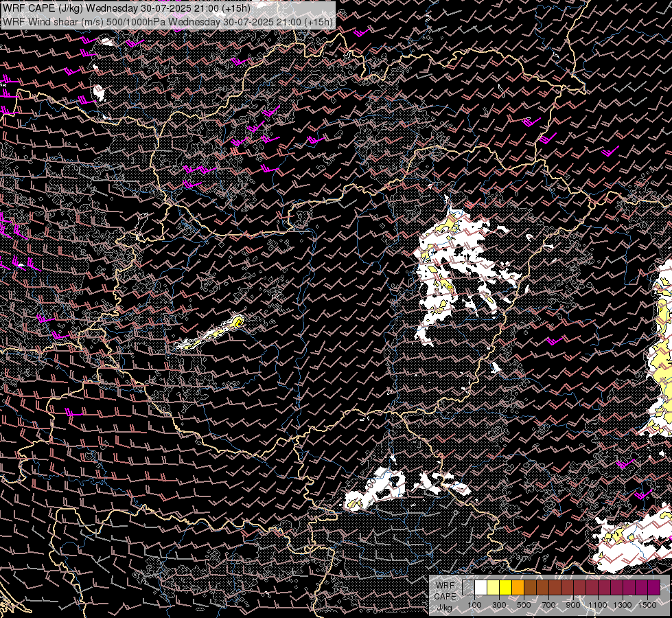
Task: Click the WRF label in the legend
Action: (445, 586)
